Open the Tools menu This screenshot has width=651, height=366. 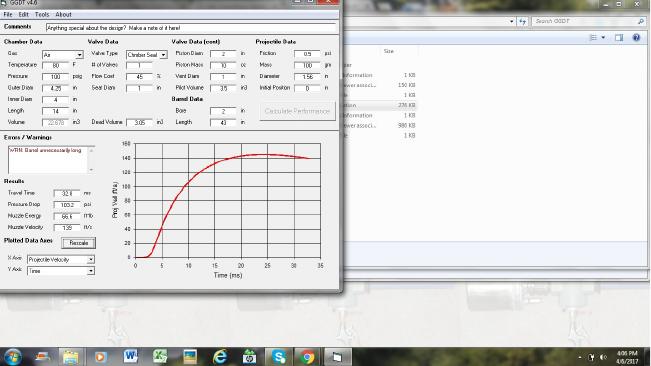(x=42, y=15)
